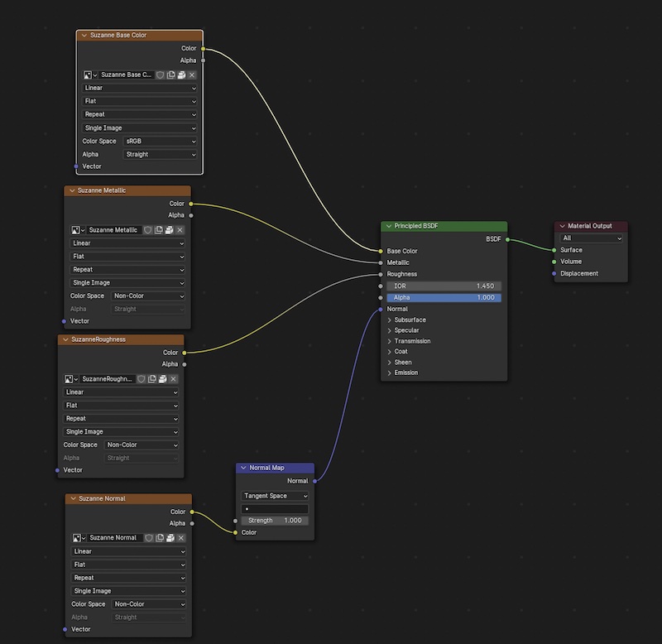The width and height of the screenshot is (662, 644).
Task: Collapse the Material Output node
Action: 562,226
